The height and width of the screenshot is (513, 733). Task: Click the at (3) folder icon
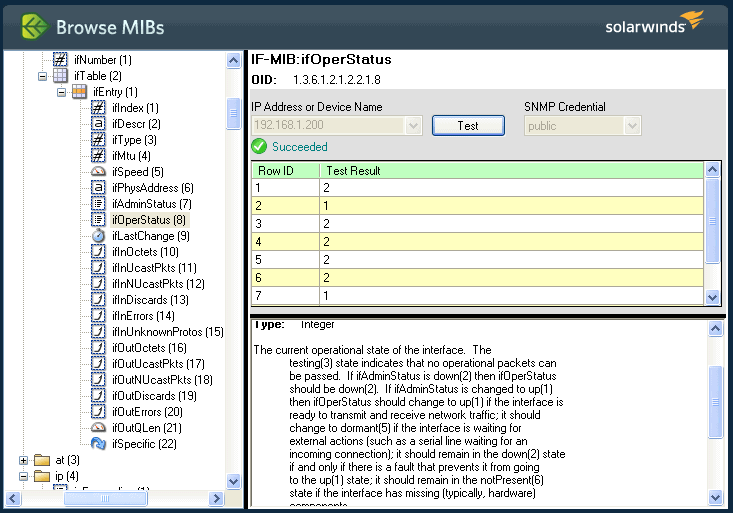click(x=42, y=460)
